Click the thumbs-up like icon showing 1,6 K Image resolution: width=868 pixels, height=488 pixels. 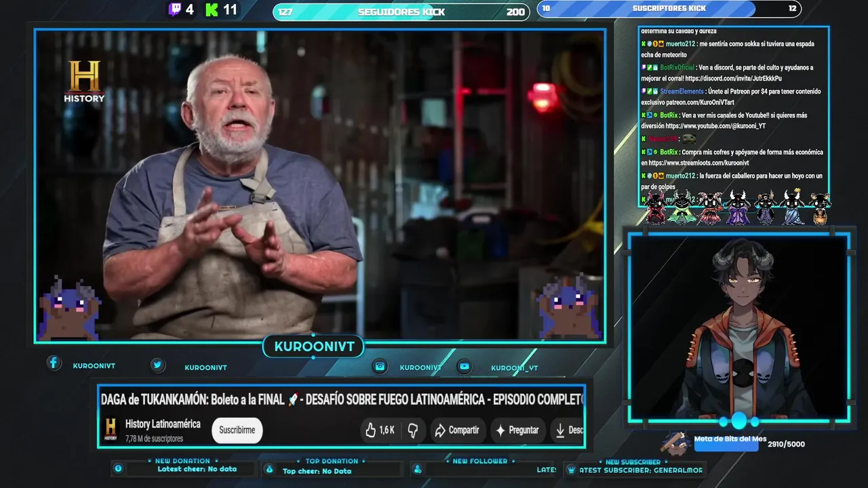click(x=370, y=430)
